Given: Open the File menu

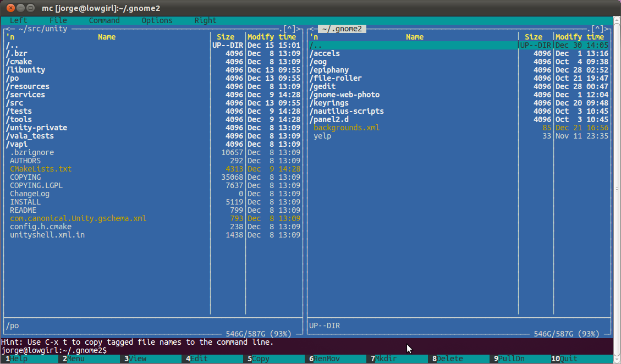Looking at the screenshot, I should point(58,20).
